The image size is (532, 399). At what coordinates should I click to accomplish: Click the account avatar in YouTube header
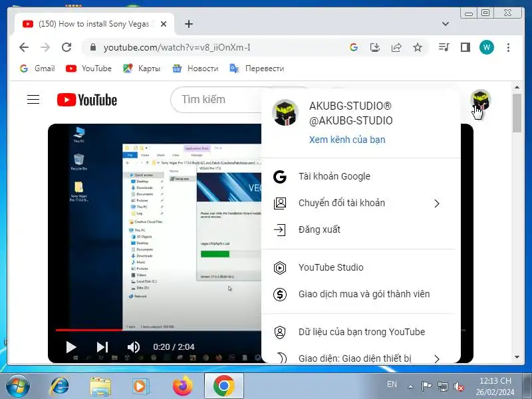(480, 100)
